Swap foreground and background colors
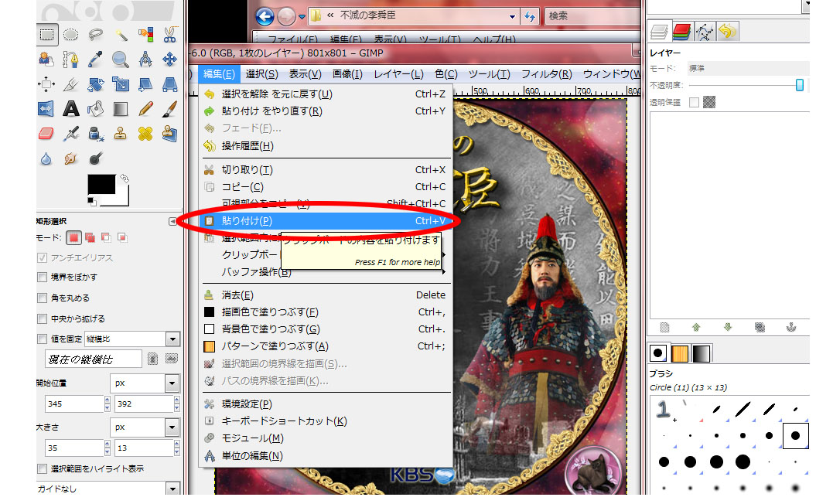Viewport: 833px width, 504px height. click(x=125, y=179)
